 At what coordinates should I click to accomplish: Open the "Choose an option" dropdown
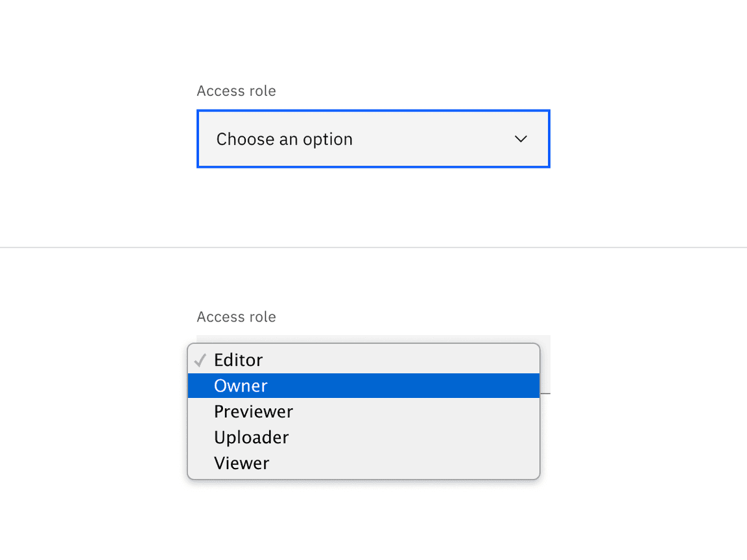tap(373, 139)
